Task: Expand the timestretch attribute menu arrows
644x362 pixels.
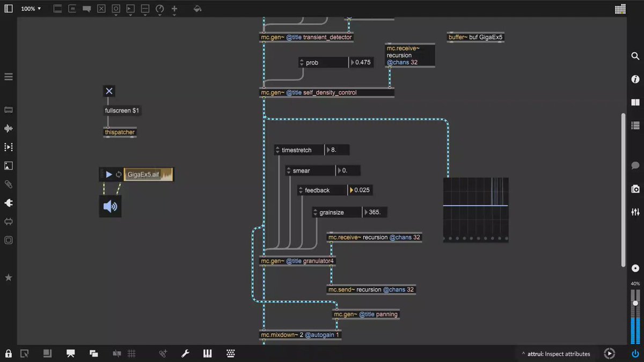Action: tap(277, 150)
